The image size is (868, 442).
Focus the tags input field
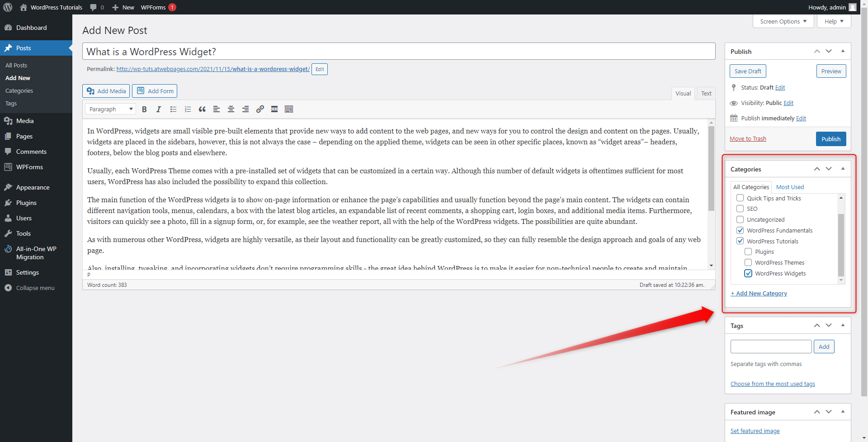pos(771,347)
